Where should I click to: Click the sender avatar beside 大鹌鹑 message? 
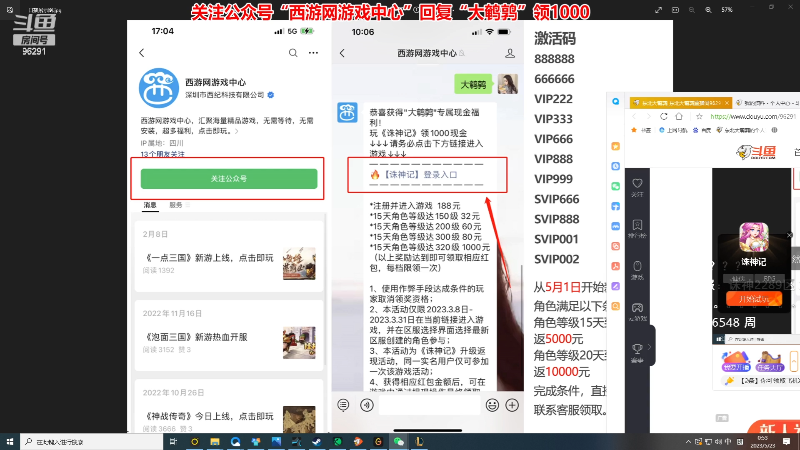tap(508, 84)
